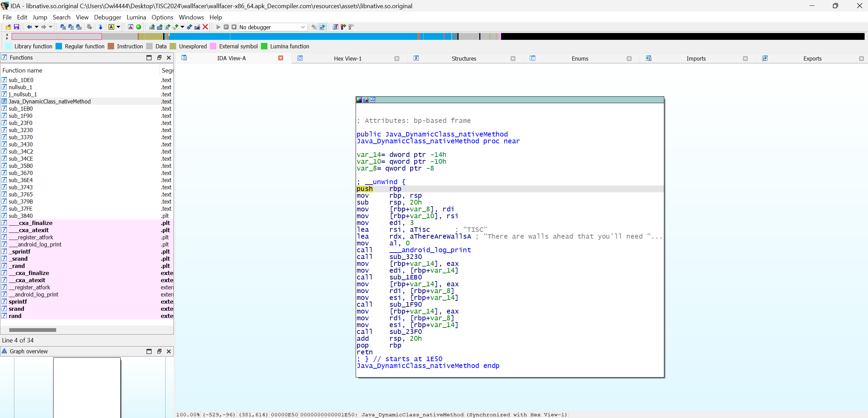This screenshot has height=418, width=868.
Task: Click the green 's+' structure icon
Action: (175, 27)
